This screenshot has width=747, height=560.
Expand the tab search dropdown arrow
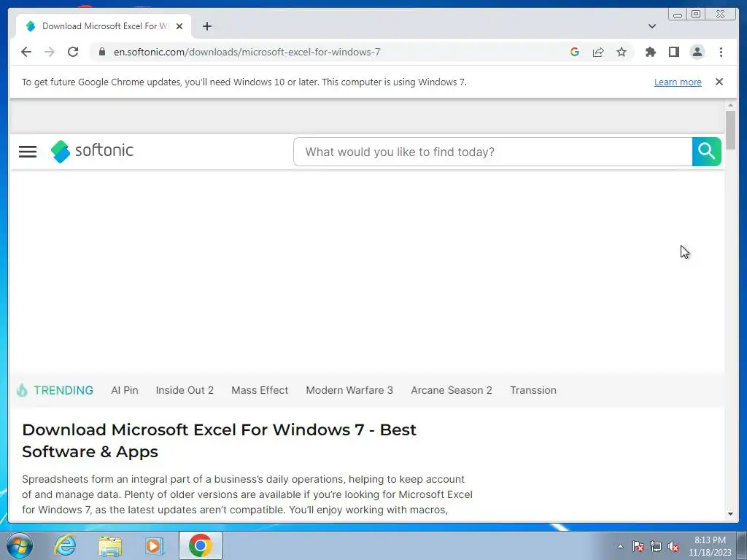click(x=651, y=26)
